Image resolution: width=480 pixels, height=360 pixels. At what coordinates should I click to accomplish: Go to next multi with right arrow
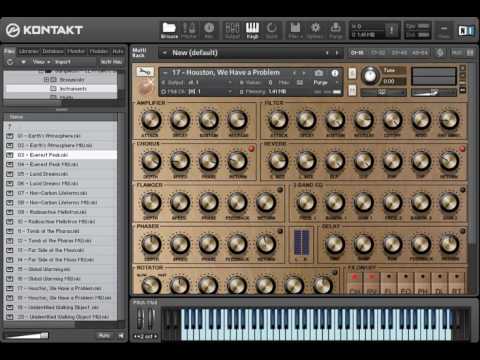tap(337, 53)
